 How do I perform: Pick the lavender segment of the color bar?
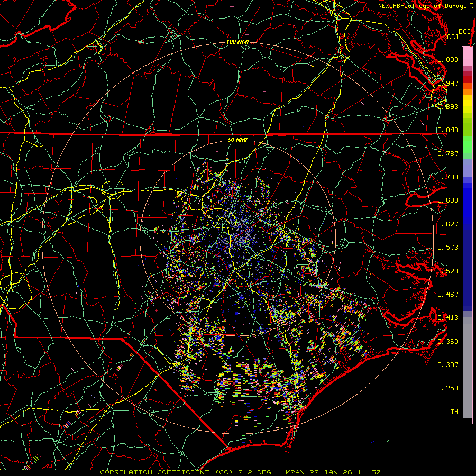[x=467, y=168]
